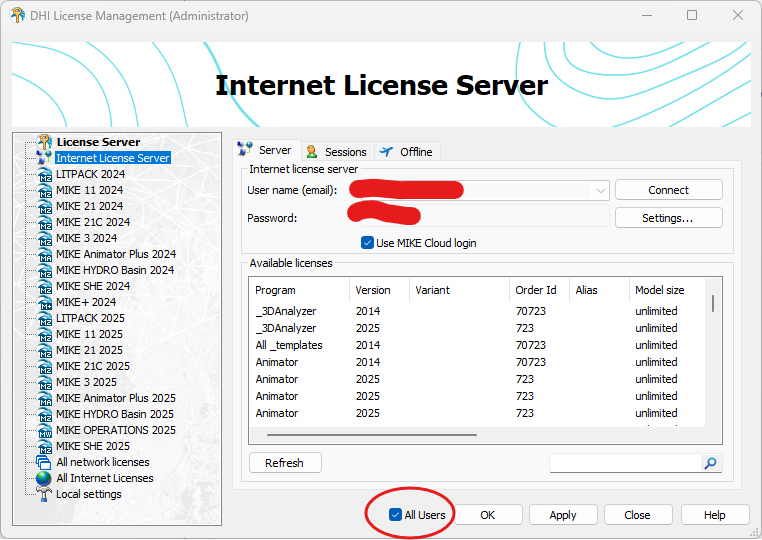Click the MIKE 21 2024 icon
This screenshot has width=762, height=540.
pos(45,206)
